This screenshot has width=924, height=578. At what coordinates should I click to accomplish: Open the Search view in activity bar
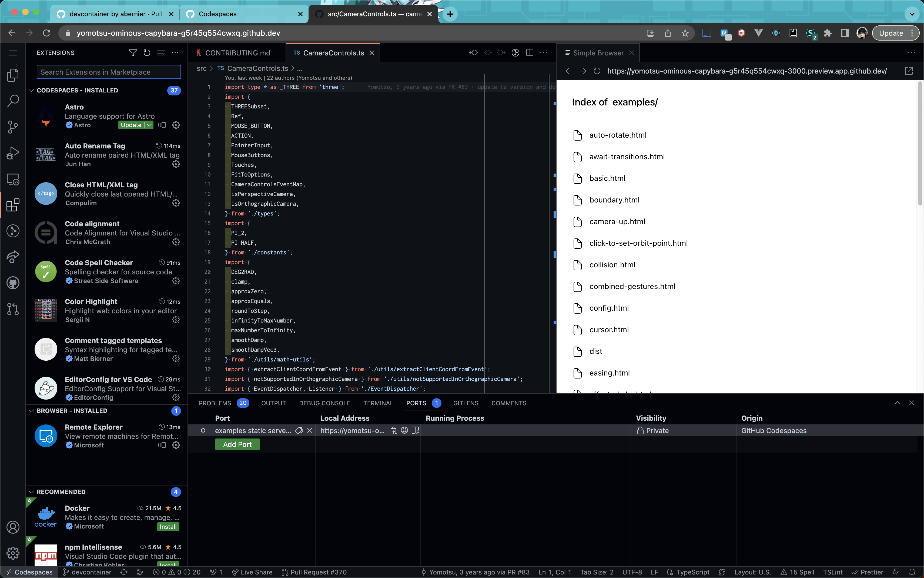tap(13, 101)
